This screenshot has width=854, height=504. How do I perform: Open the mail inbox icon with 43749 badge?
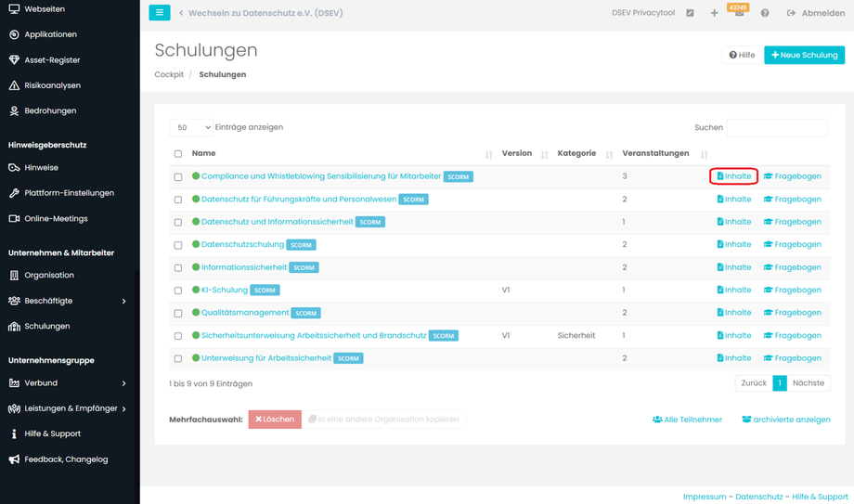[x=739, y=13]
